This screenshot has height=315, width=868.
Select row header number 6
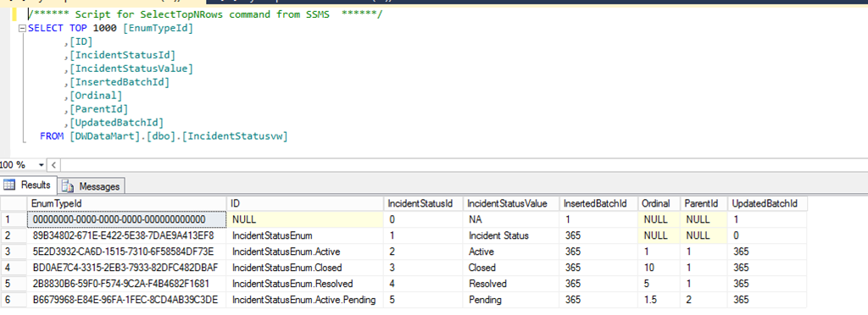click(x=14, y=300)
